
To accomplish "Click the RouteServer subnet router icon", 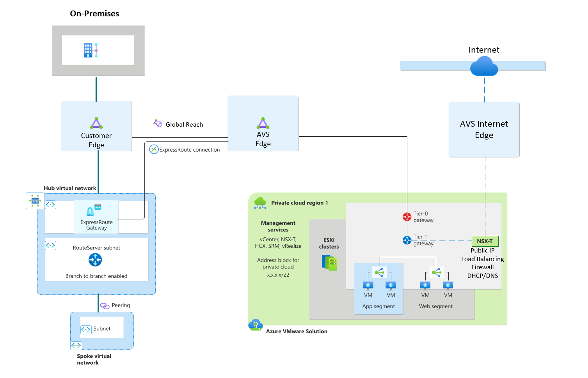I will click(96, 260).
